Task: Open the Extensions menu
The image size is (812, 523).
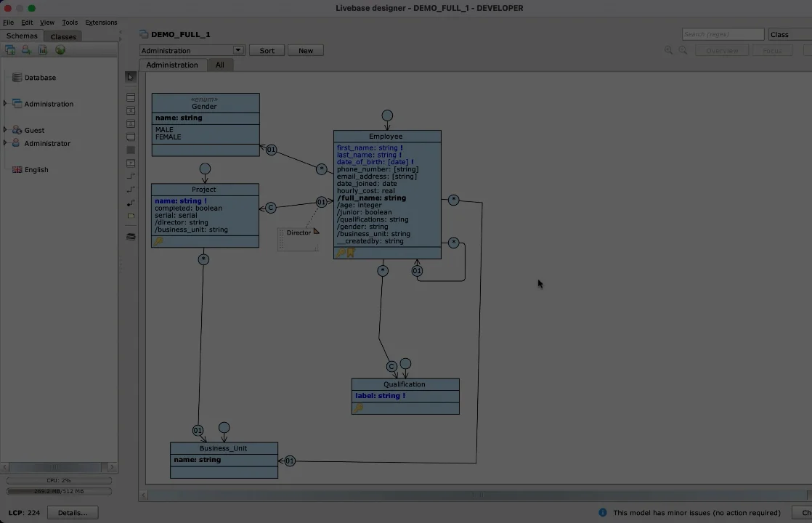Action: pos(101,23)
